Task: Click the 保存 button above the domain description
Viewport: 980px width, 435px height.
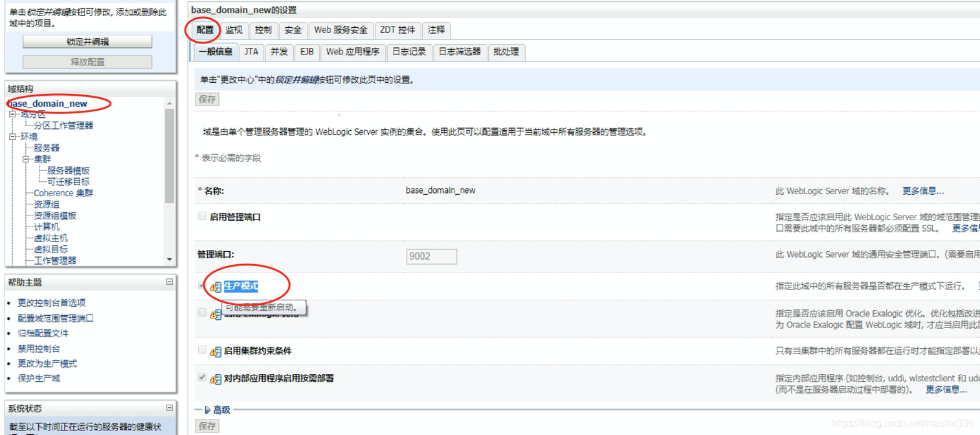Action: point(207,99)
